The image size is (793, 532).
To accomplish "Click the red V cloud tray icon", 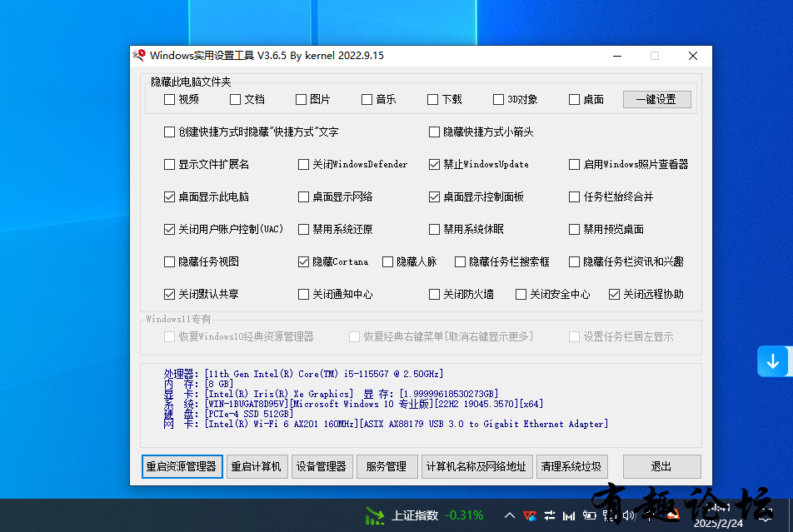I will [x=530, y=515].
